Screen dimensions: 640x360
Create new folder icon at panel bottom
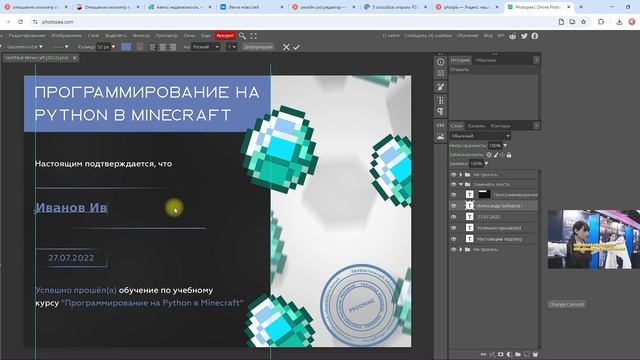click(518, 354)
